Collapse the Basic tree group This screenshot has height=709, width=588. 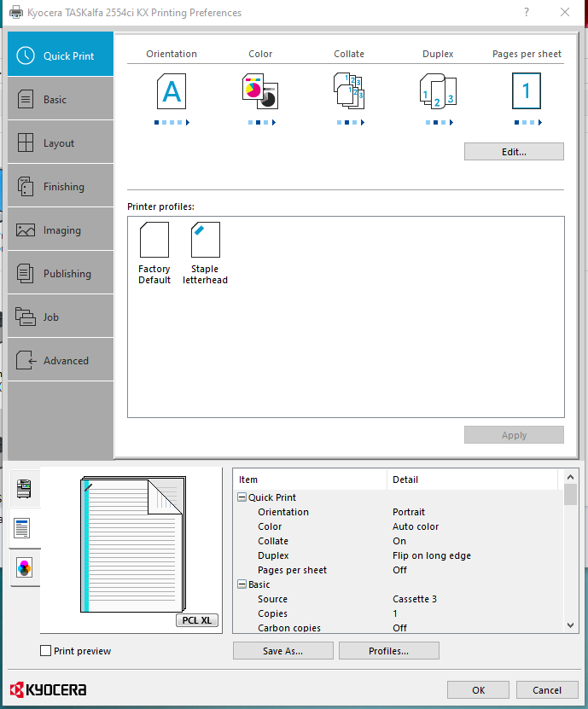click(x=242, y=584)
